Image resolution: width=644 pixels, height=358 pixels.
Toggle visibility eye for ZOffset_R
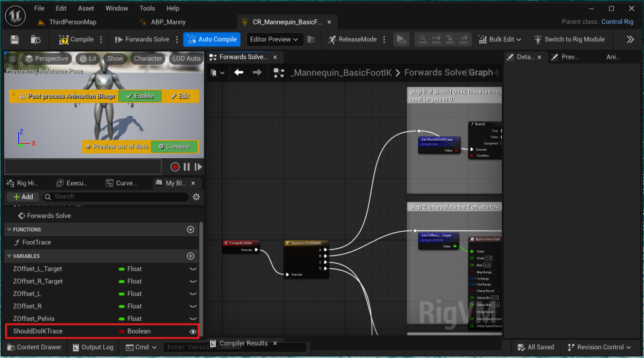coord(192,306)
